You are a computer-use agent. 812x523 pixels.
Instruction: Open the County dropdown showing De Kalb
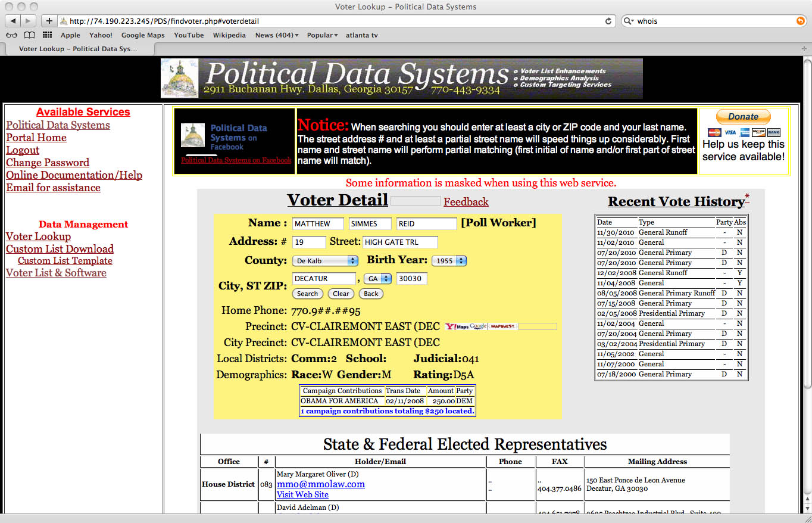pyautogui.click(x=325, y=261)
